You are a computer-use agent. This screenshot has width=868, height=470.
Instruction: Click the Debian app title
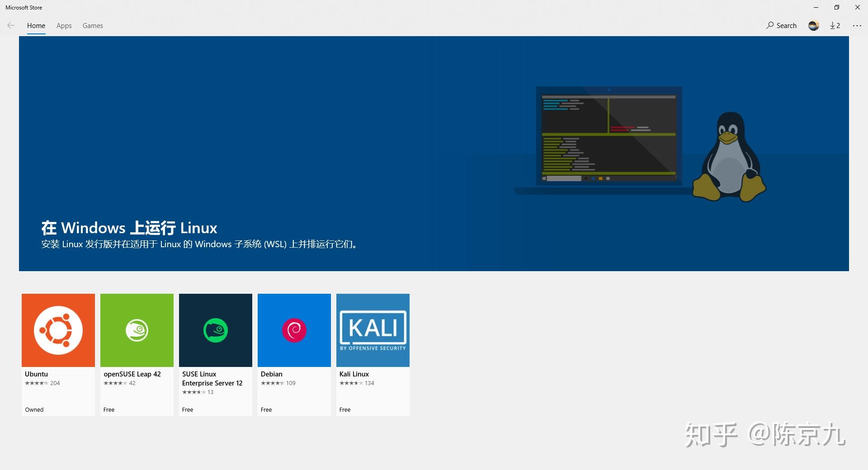point(271,374)
